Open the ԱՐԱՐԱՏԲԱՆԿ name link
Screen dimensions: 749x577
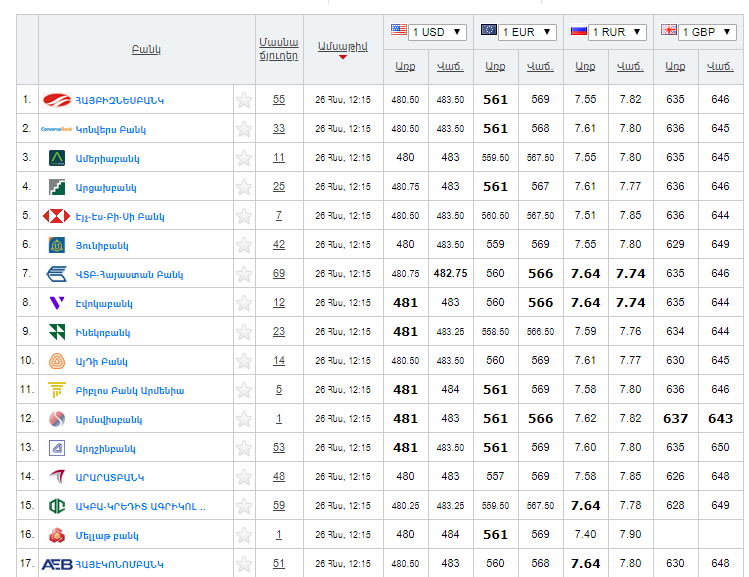pyautogui.click(x=110, y=477)
